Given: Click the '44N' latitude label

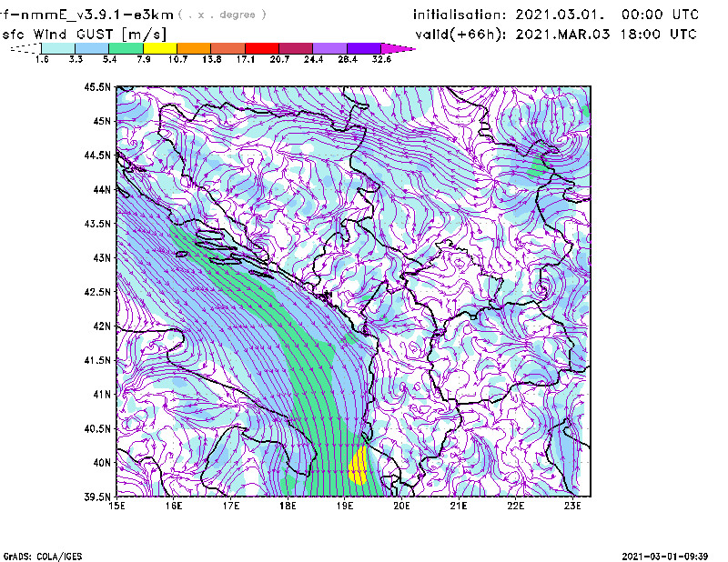Looking at the screenshot, I should [102, 189].
